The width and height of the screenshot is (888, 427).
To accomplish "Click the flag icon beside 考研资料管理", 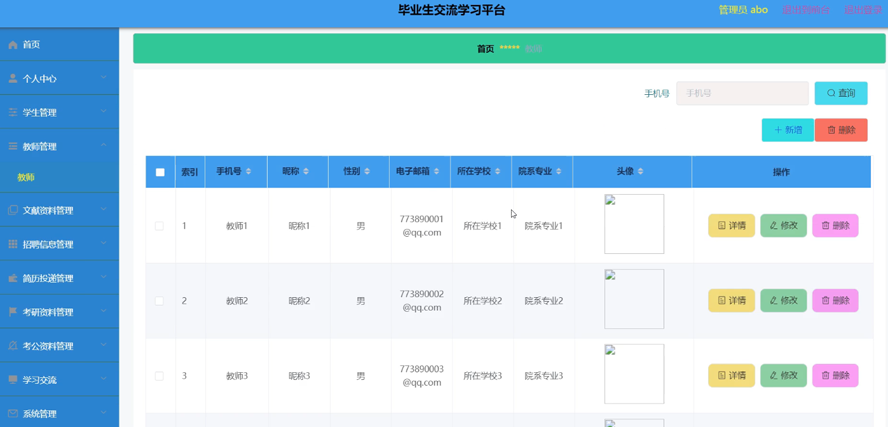I will tap(13, 312).
